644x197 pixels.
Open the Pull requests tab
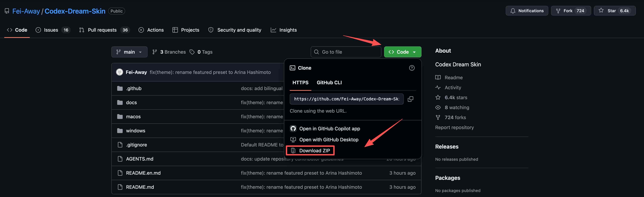coord(104,30)
